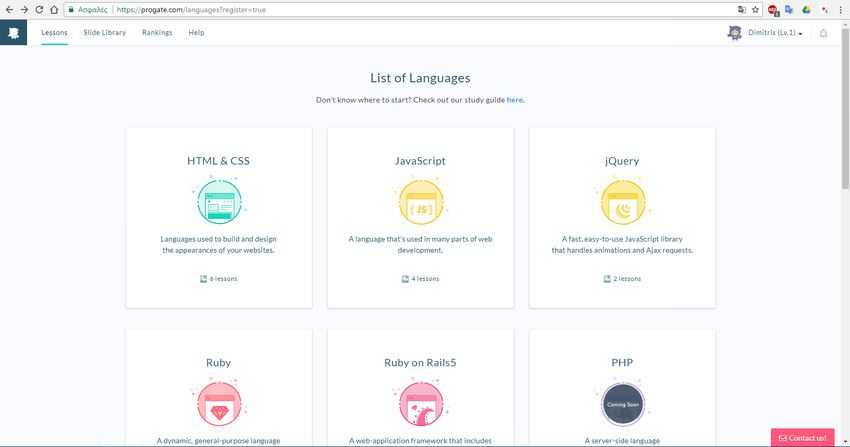Click the Progate logo home icon

pos(14,33)
